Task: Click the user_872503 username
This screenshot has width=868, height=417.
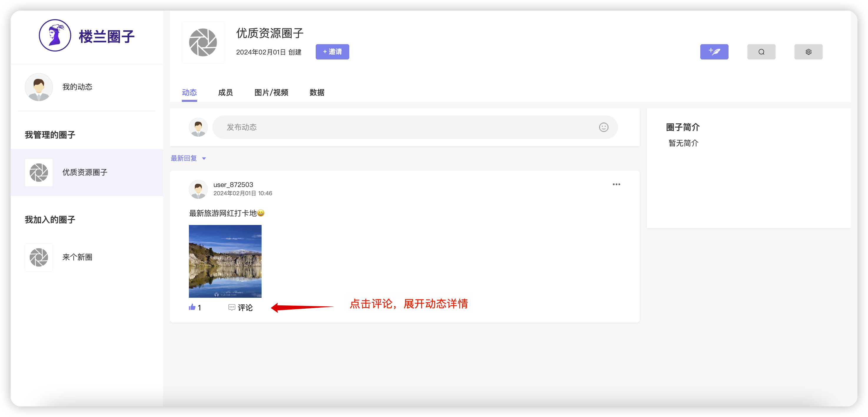Action: [x=233, y=185]
